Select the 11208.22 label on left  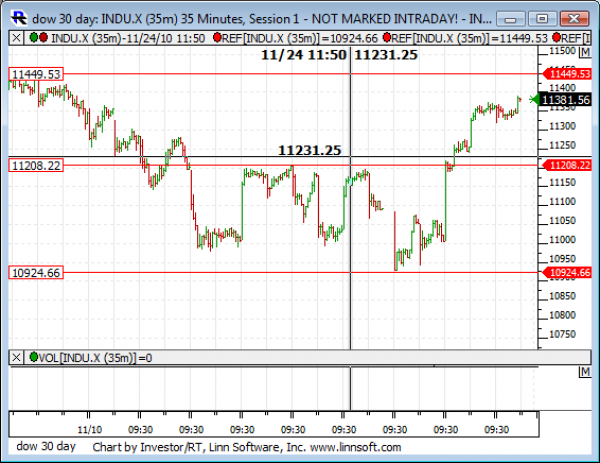click(36, 166)
